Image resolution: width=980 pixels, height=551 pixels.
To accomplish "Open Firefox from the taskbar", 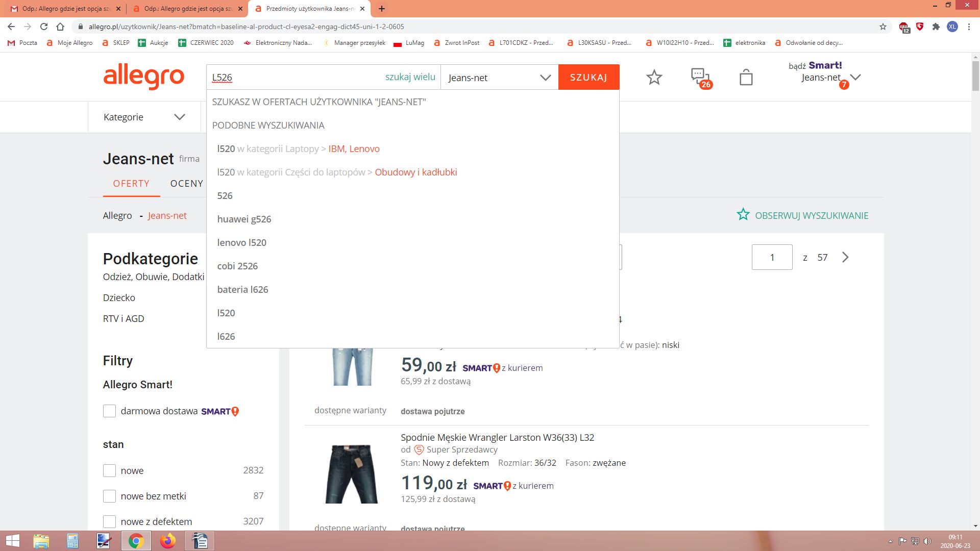I will point(167,541).
